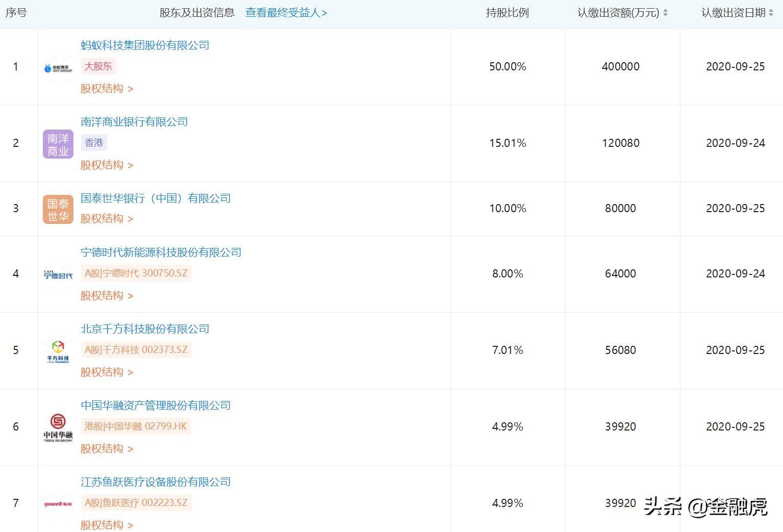The width and height of the screenshot is (783, 532).
Task: Open 蚂蚁科技集团股份有限公司 company page
Action: click(145, 45)
